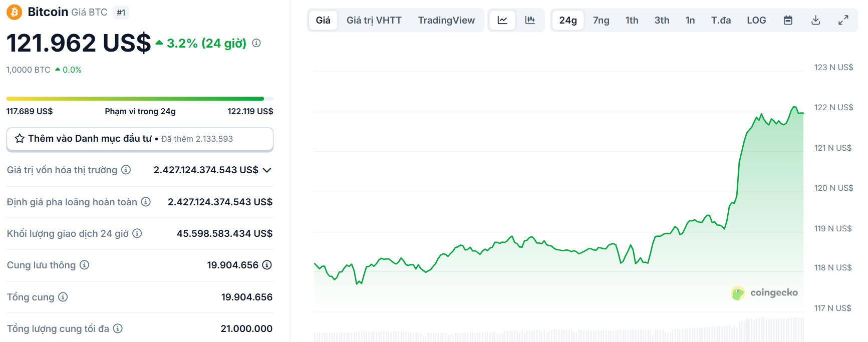Show info for Định giá pha loãng hoàn toàn
This screenshot has width=868, height=342.
(x=146, y=202)
